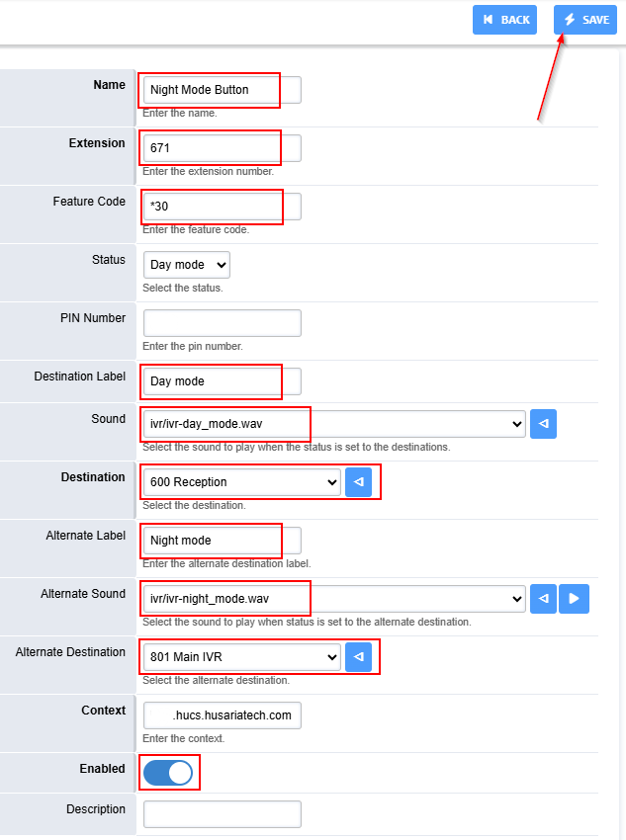The image size is (626, 840).
Task: Expand the Sound dropdown with ivr-day_mode.wav
Action: click(x=333, y=424)
